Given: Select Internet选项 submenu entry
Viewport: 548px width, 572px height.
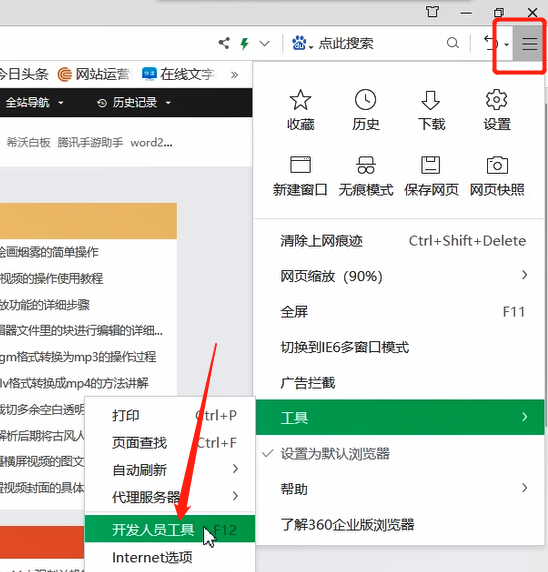Looking at the screenshot, I should pyautogui.click(x=170, y=557).
